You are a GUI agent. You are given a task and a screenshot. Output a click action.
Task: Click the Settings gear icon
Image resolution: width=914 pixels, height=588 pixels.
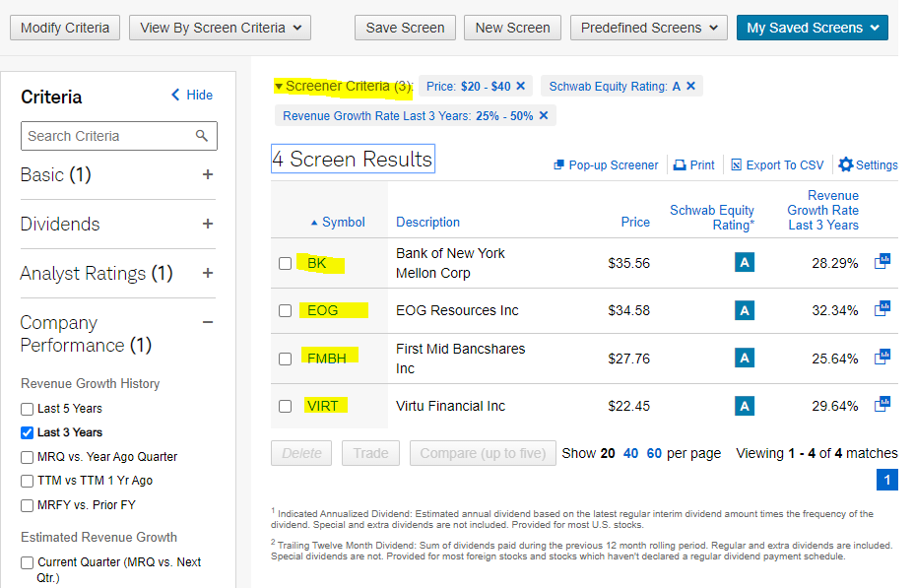click(845, 164)
